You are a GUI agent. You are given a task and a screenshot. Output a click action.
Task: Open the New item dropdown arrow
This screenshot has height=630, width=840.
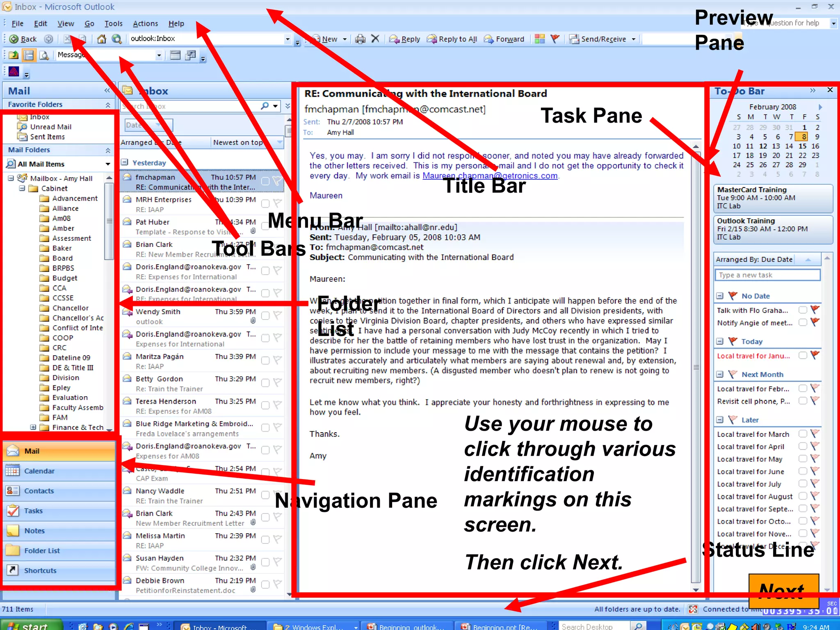[345, 39]
